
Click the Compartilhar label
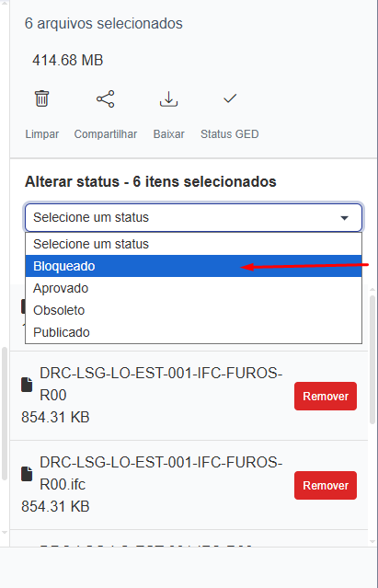point(106,134)
